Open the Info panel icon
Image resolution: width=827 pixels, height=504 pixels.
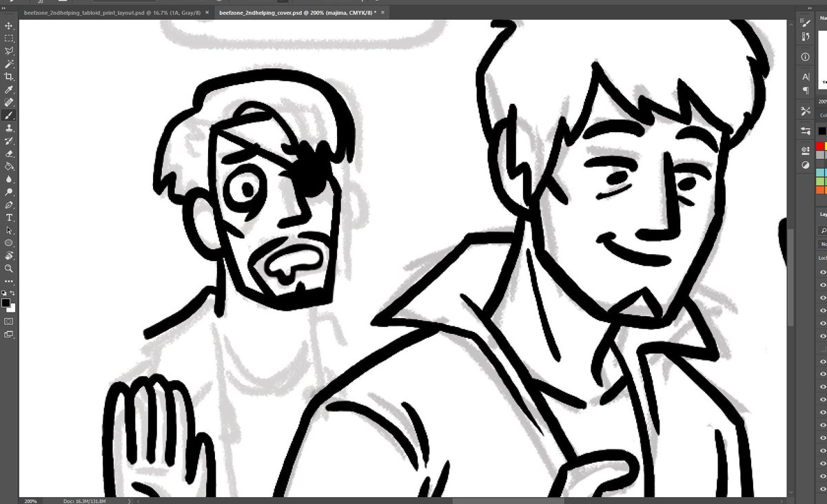(806, 57)
